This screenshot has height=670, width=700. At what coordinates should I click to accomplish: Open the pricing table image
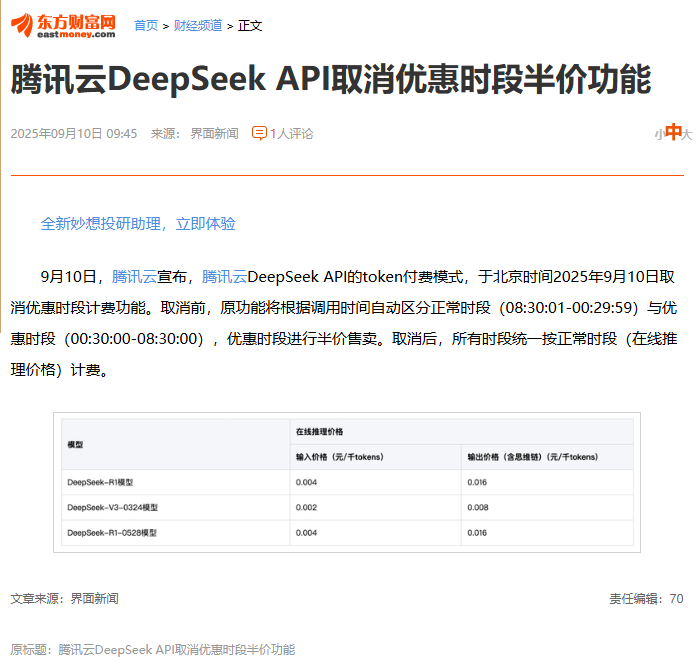pos(347,483)
